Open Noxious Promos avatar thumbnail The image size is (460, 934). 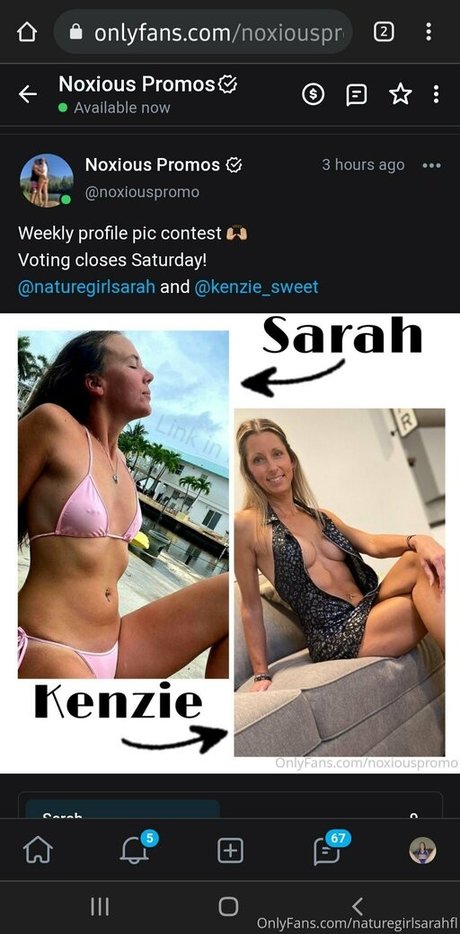[x=46, y=180]
